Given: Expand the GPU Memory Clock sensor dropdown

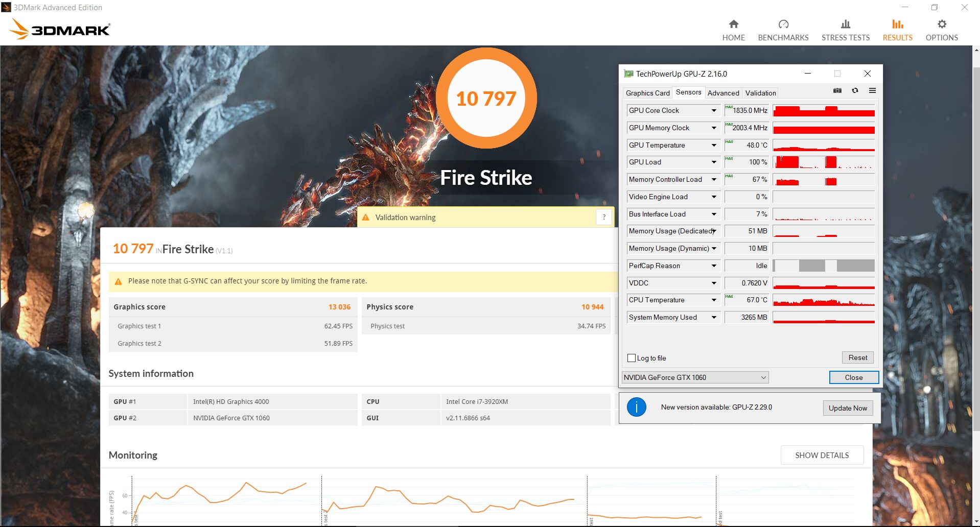Looking at the screenshot, I should pos(714,128).
